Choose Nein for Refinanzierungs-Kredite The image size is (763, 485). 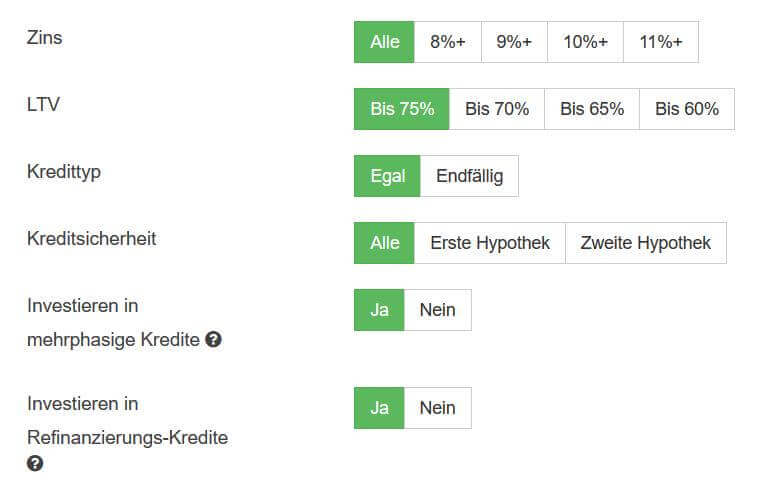click(438, 408)
